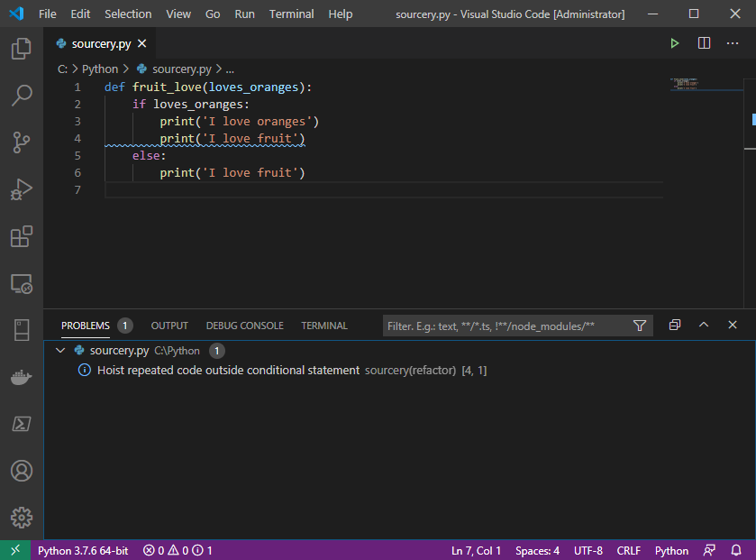Open the Docker view in activity bar
Image resolution: width=756 pixels, height=560 pixels.
click(x=22, y=377)
